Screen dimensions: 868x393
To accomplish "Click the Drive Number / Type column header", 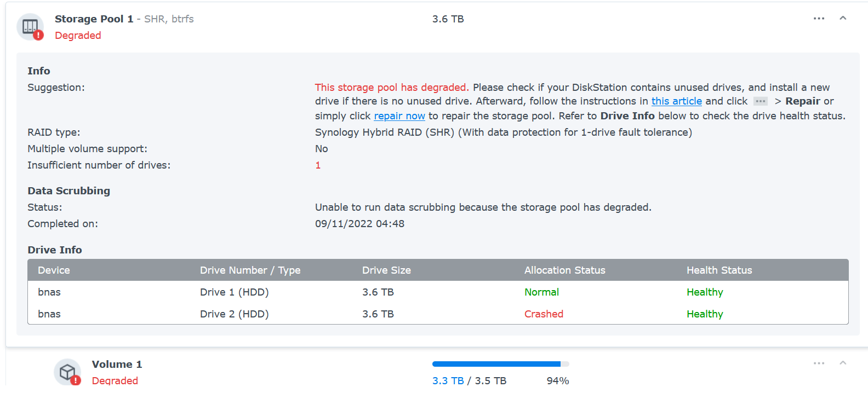I will (250, 270).
